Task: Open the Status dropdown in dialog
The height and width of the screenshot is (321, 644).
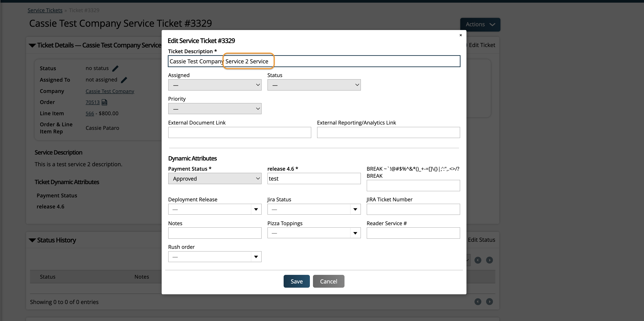Action: click(x=314, y=85)
